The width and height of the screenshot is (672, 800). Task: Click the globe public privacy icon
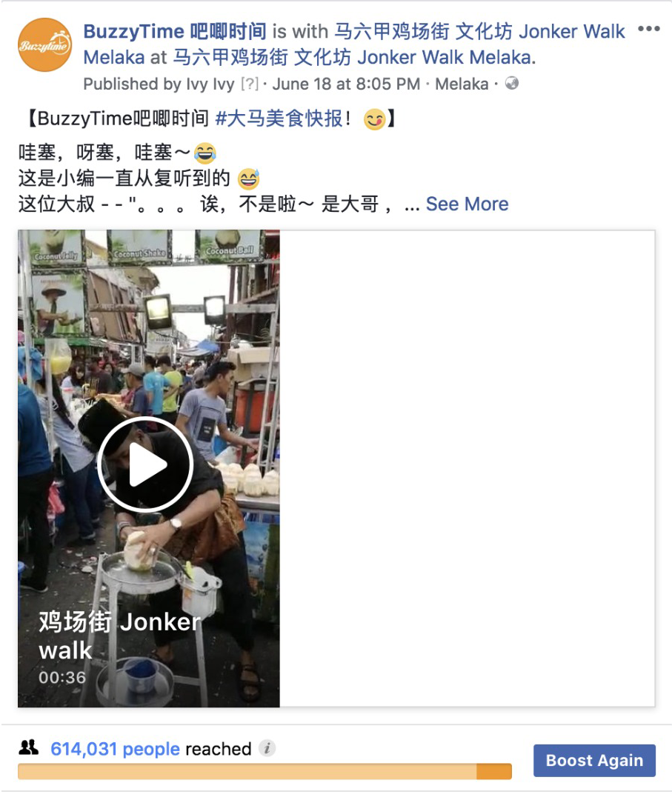coord(512,83)
